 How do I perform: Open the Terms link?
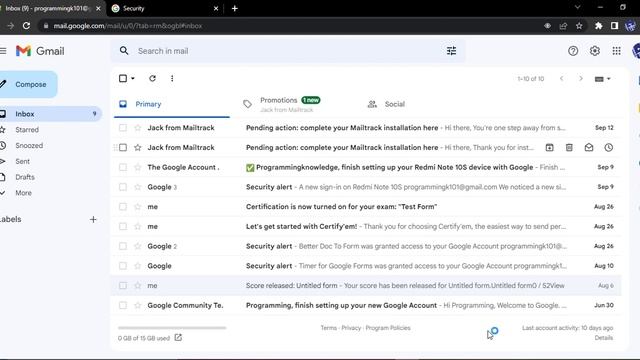[329, 328]
